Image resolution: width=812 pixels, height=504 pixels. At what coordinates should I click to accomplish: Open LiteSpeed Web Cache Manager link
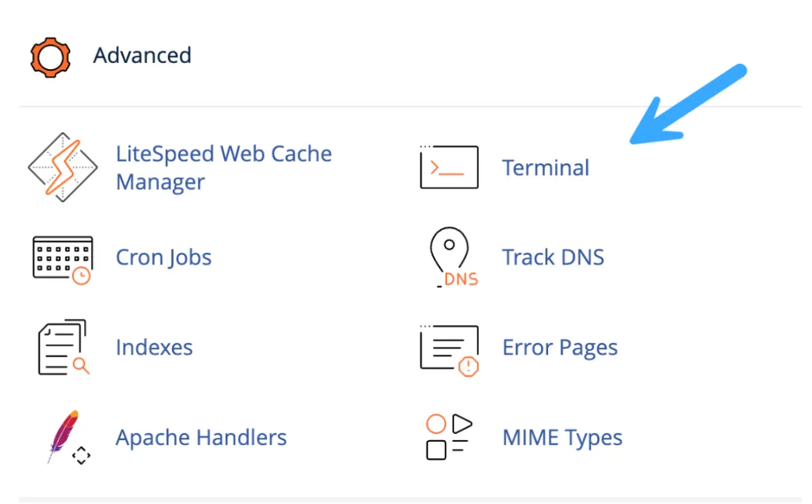tap(223, 168)
